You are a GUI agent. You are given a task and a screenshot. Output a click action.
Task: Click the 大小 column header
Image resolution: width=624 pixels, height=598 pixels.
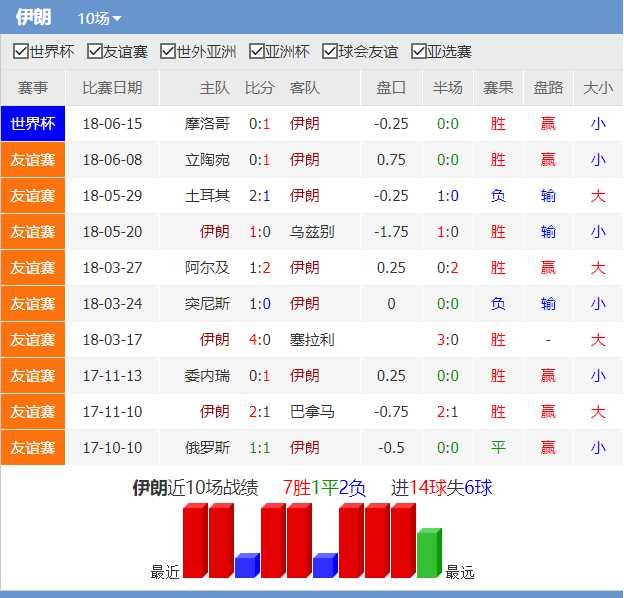(597, 88)
